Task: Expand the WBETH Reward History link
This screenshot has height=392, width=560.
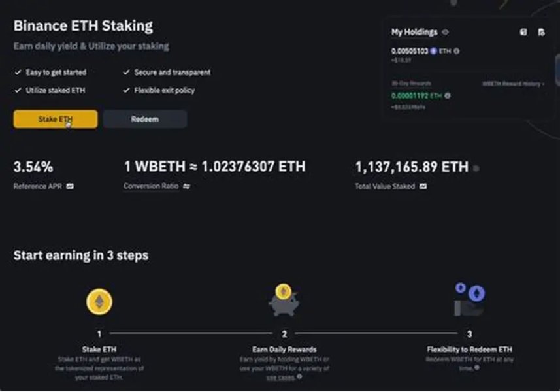Action: [514, 84]
